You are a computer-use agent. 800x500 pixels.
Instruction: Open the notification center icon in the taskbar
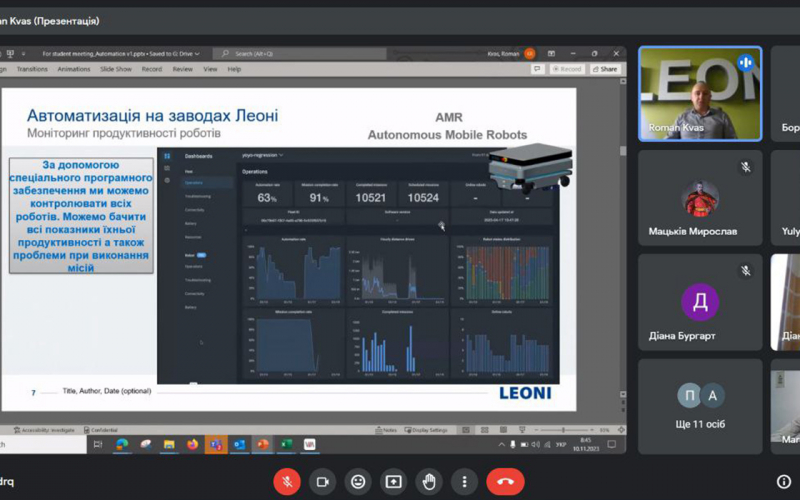click(x=612, y=445)
